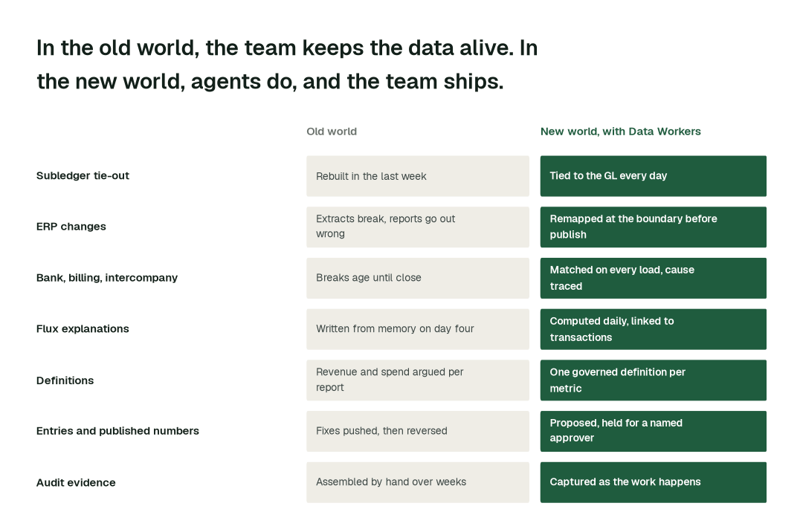Click the 'Subledger tie-out' row label
The image size is (803, 532).
(x=83, y=175)
